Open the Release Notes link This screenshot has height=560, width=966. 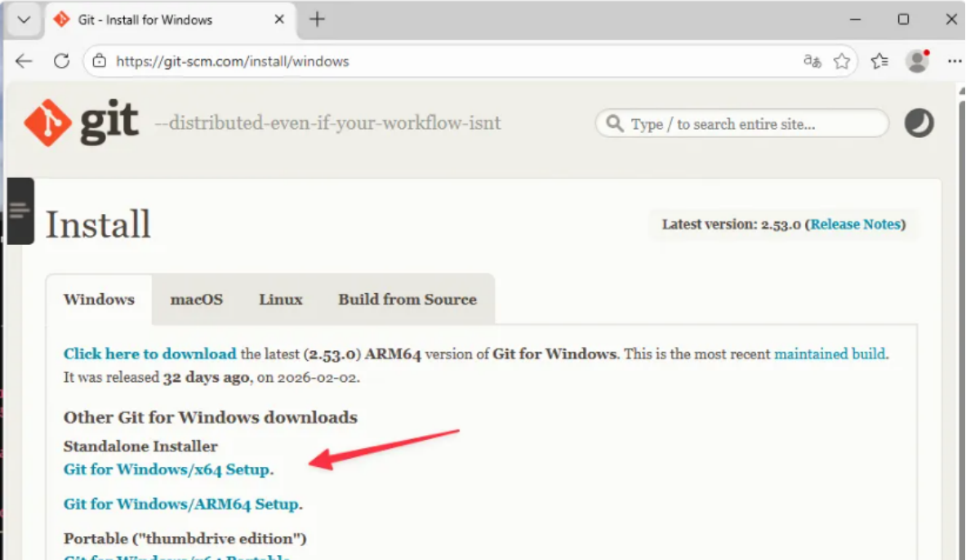tap(855, 224)
